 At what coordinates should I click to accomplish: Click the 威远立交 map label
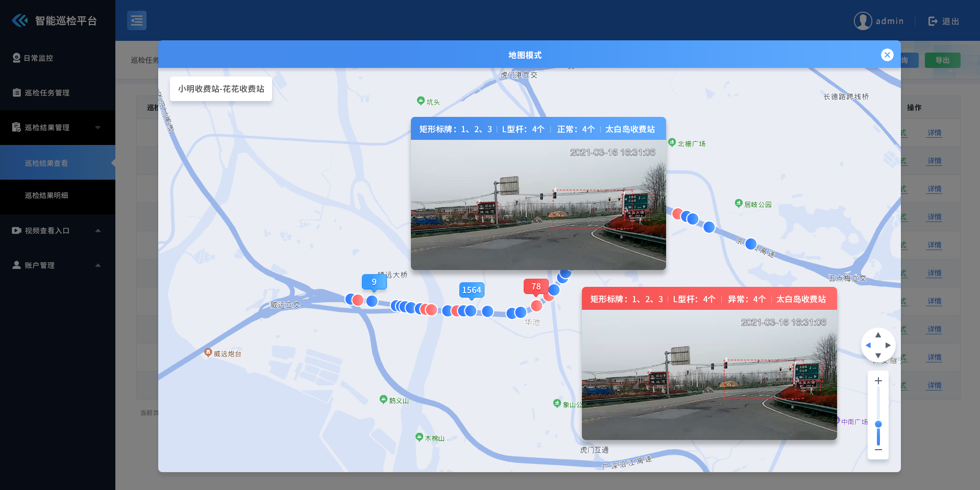coord(285,305)
